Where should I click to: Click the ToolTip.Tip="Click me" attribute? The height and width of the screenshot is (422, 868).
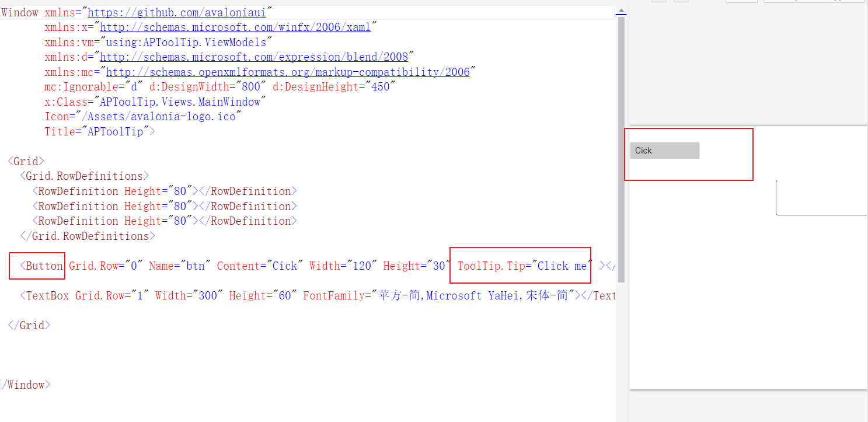click(525, 266)
